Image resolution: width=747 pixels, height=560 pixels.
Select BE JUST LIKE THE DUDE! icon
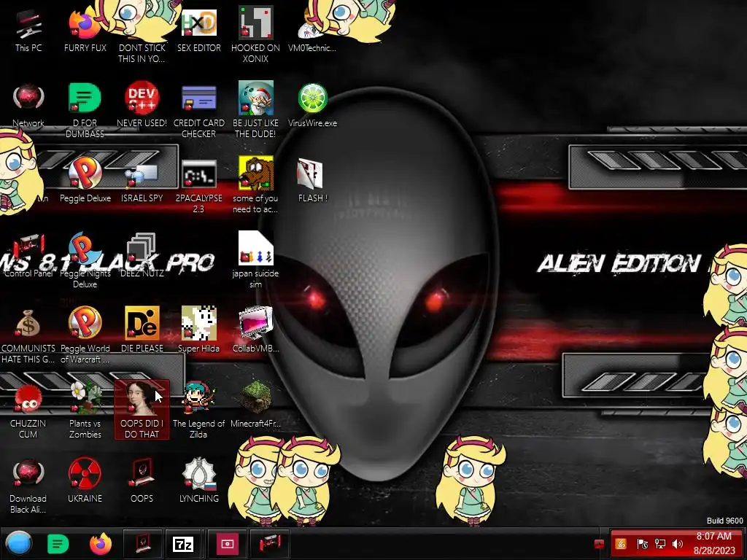pyautogui.click(x=255, y=111)
